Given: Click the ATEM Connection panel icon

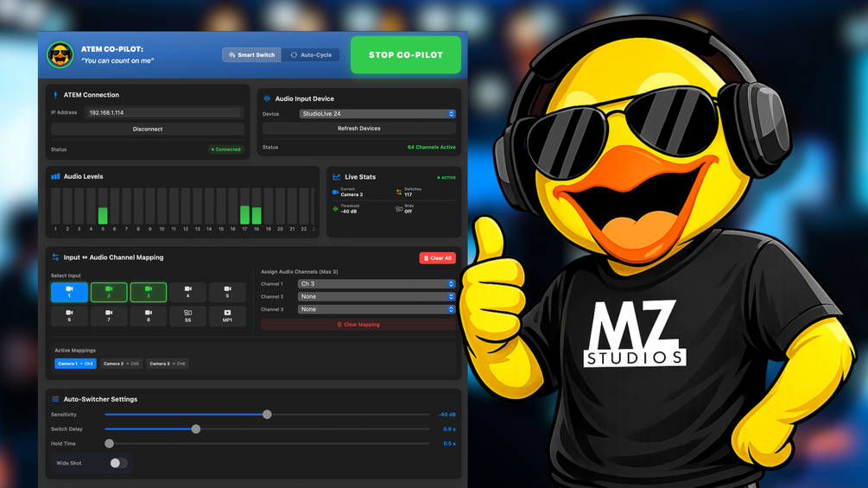Looking at the screenshot, I should (55, 95).
